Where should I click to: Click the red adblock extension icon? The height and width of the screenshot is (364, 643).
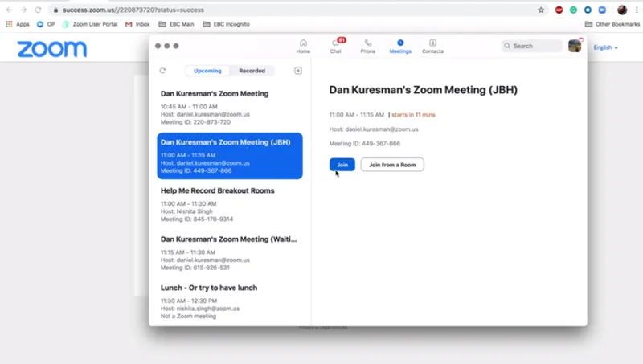[x=559, y=10]
